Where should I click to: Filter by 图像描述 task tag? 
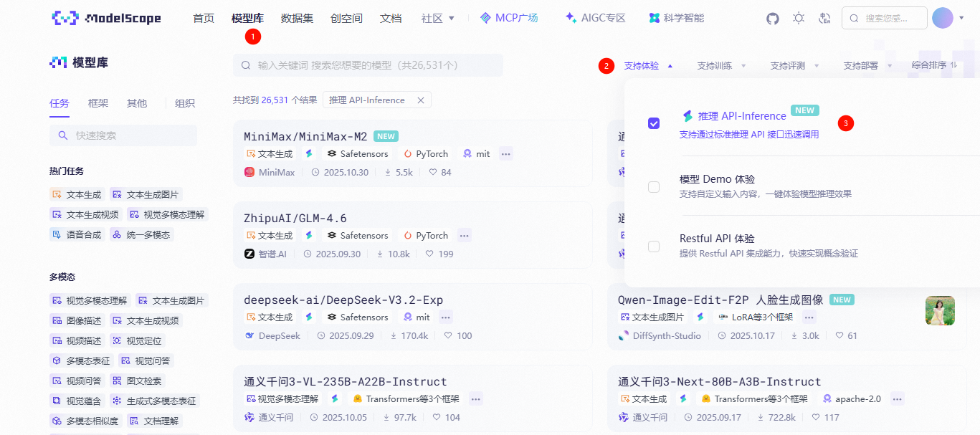[77, 320]
